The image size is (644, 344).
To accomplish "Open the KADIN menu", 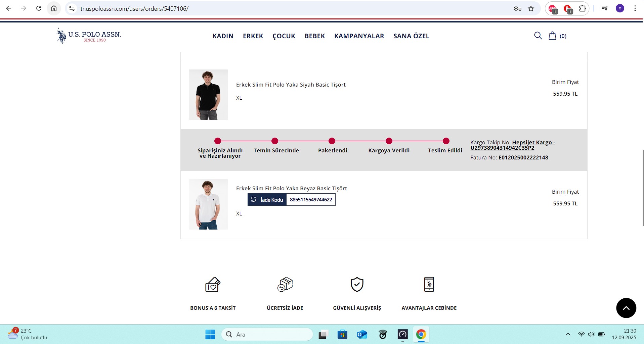I will 223,36.
